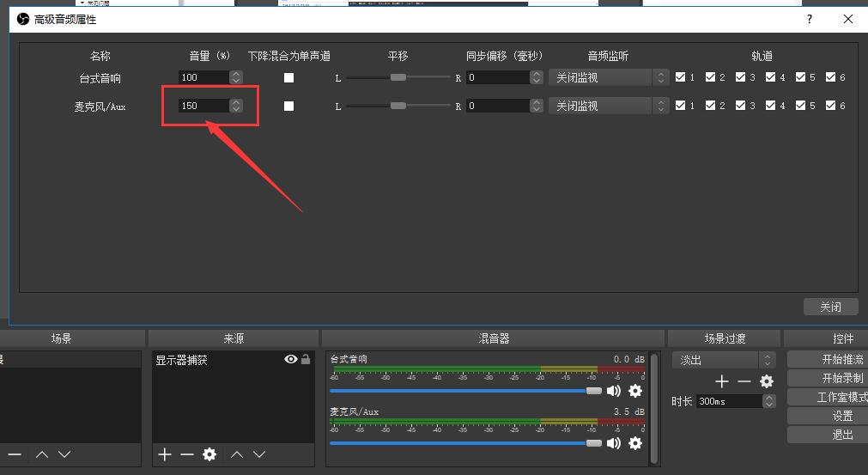The height and width of the screenshot is (475, 868).
Task: Toggle visibility eye of 显示器捕获 source
Action: click(291, 359)
